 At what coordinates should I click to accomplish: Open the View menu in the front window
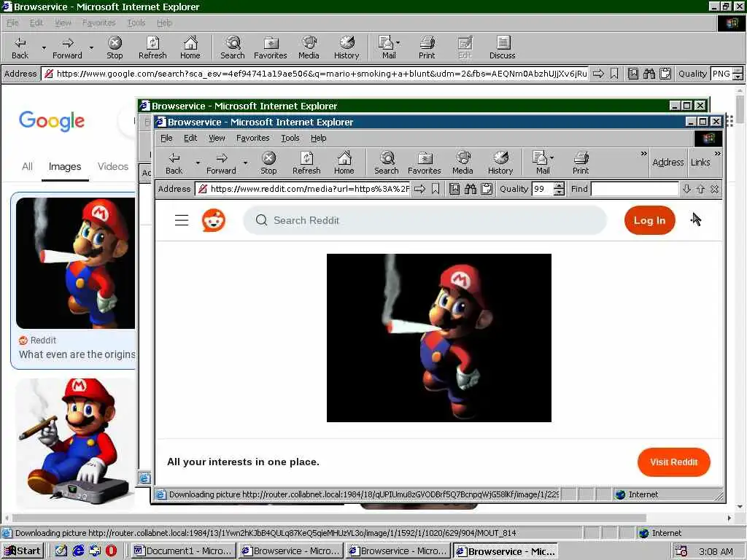[217, 138]
